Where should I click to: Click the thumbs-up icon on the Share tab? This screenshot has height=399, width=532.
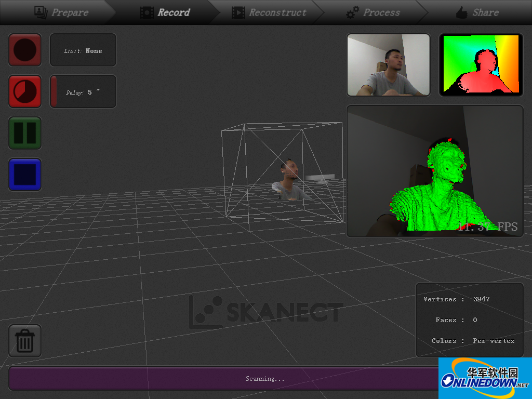pyautogui.click(x=462, y=12)
